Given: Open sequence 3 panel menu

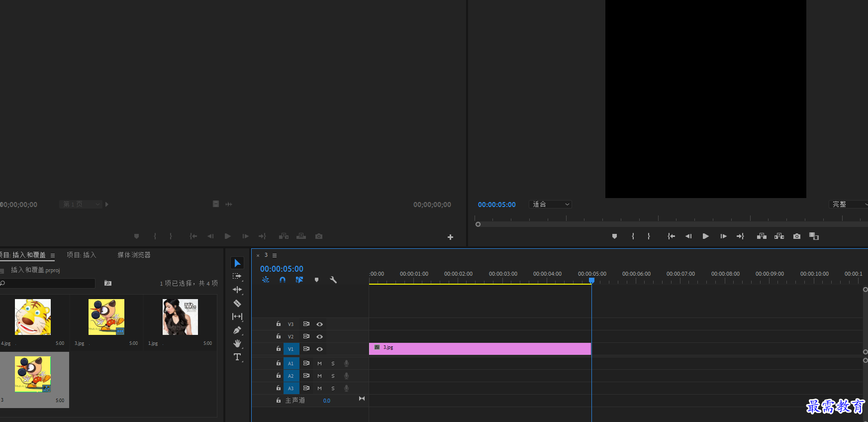Looking at the screenshot, I should 274,255.
